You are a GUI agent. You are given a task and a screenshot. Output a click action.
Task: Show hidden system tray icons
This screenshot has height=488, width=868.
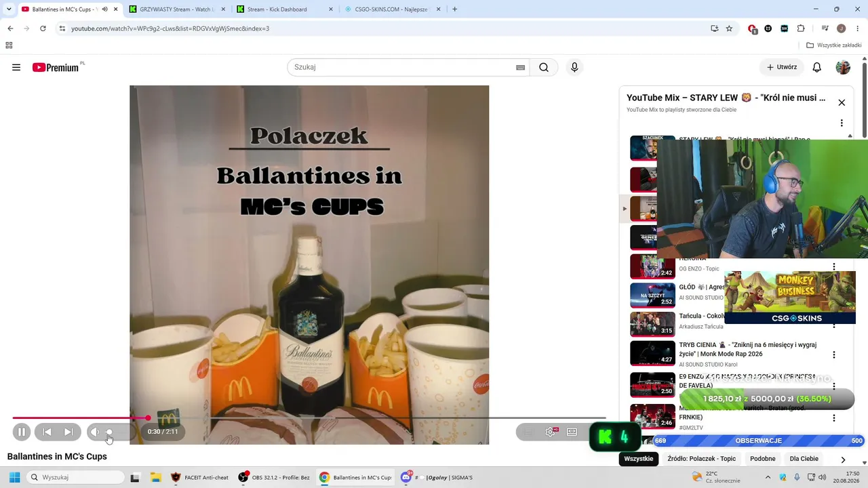[x=769, y=477]
